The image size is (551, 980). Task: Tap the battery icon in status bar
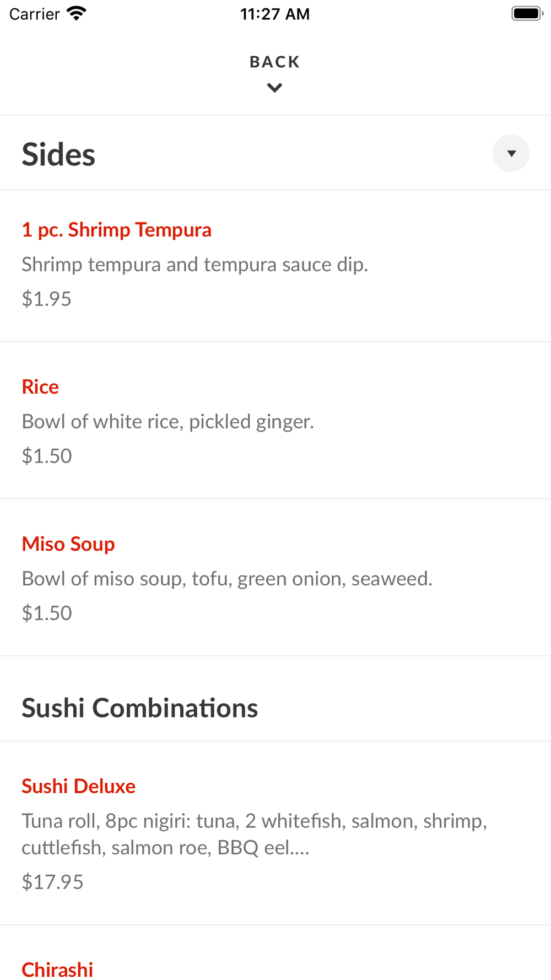pos(527,13)
